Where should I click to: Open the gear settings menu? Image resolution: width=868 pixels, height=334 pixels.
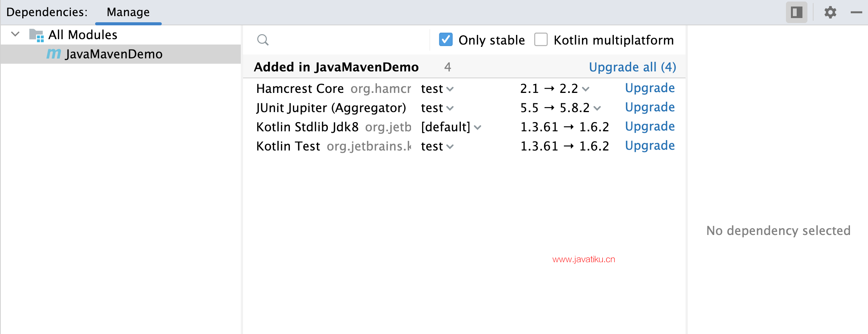pyautogui.click(x=830, y=12)
